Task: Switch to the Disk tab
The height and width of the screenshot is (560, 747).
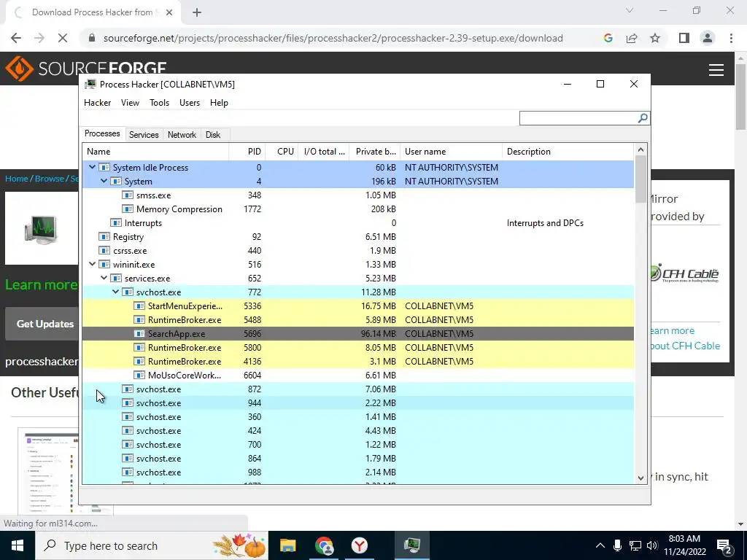Action: (213, 135)
